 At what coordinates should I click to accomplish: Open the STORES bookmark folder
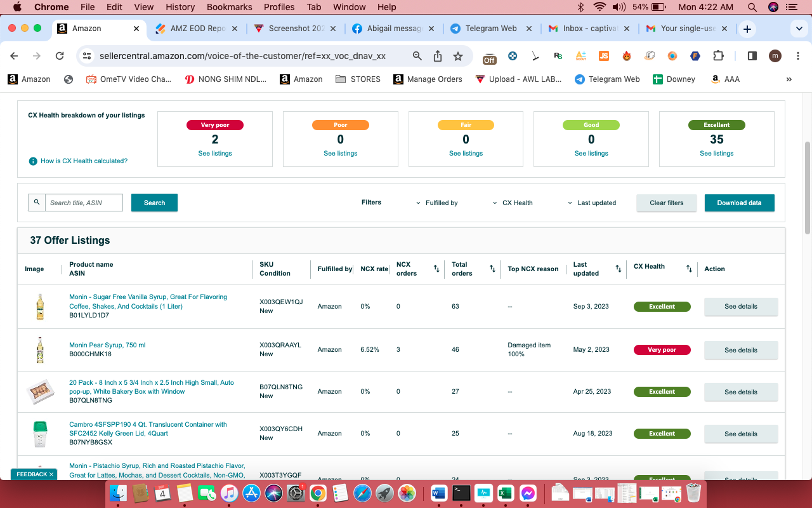pos(358,79)
